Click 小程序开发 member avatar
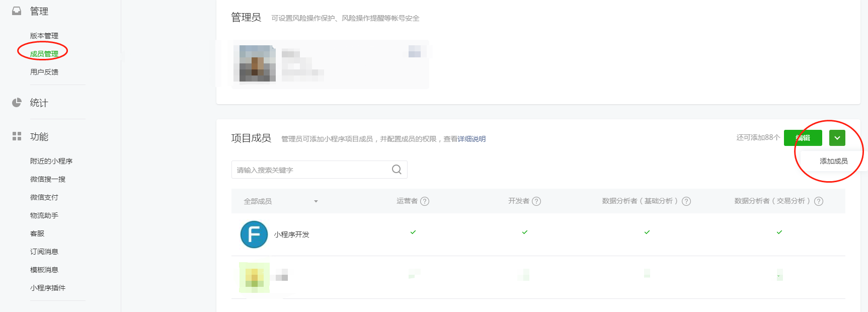 click(254, 235)
